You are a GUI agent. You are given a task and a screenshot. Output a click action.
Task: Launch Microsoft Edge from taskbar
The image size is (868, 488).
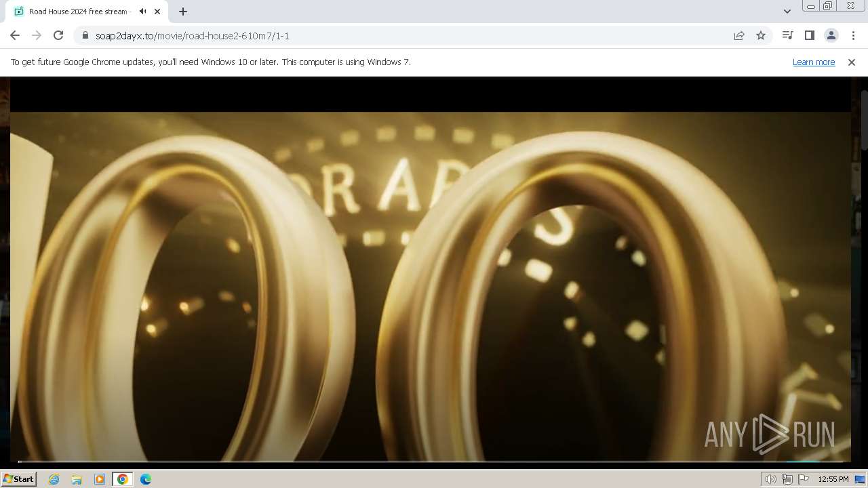[x=146, y=479]
